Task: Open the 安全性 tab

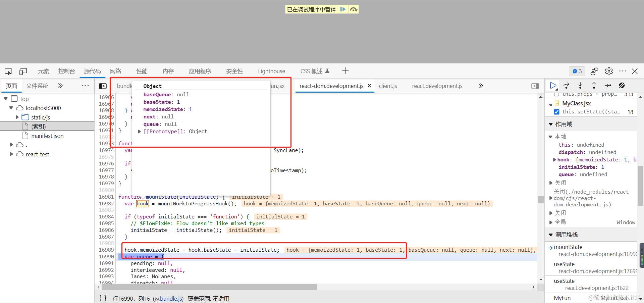Action: point(234,71)
